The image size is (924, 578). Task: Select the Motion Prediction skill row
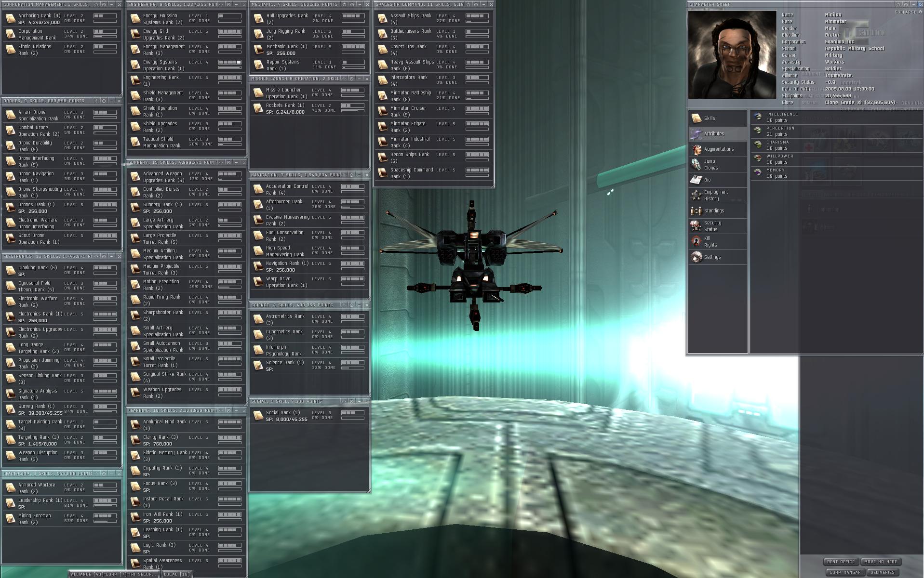pos(187,285)
